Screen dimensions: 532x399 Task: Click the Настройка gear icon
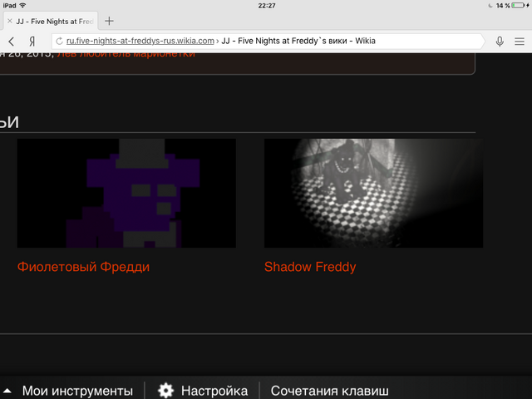(165, 391)
